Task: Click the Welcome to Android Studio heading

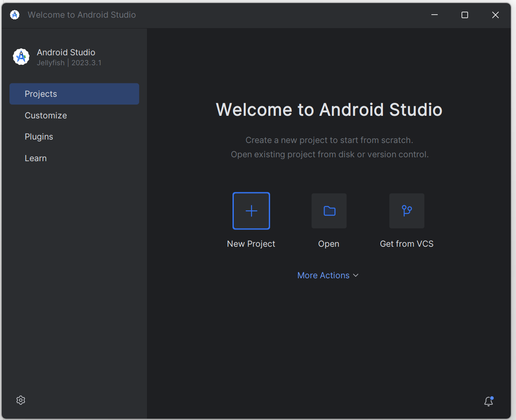Action: (329, 110)
